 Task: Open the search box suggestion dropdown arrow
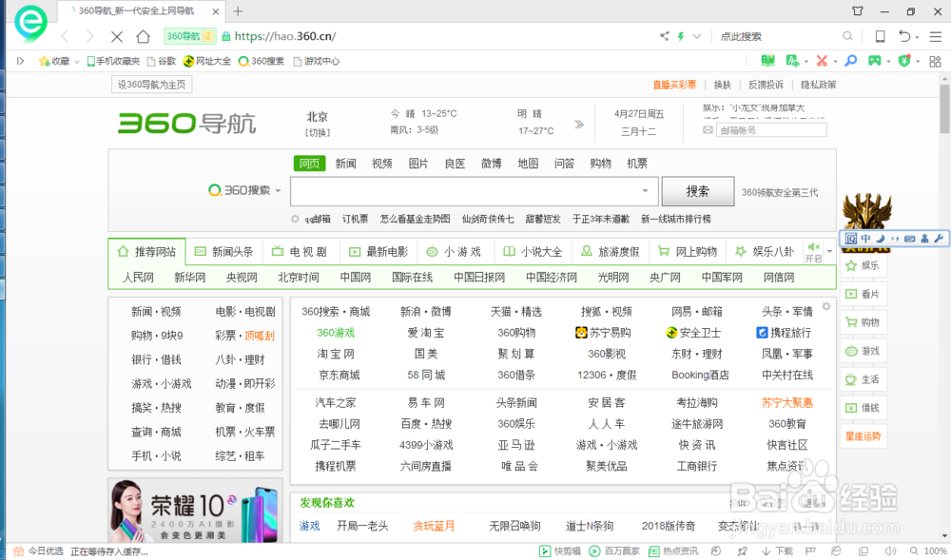pyautogui.click(x=646, y=191)
